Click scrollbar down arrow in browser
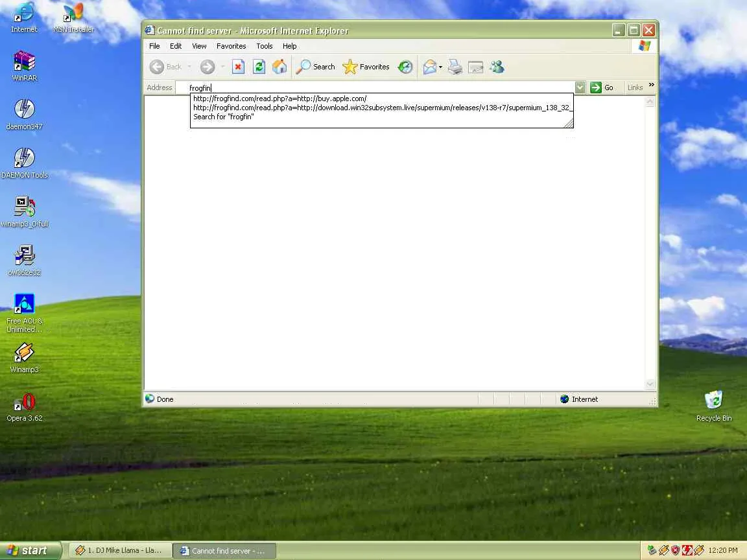 (x=650, y=384)
